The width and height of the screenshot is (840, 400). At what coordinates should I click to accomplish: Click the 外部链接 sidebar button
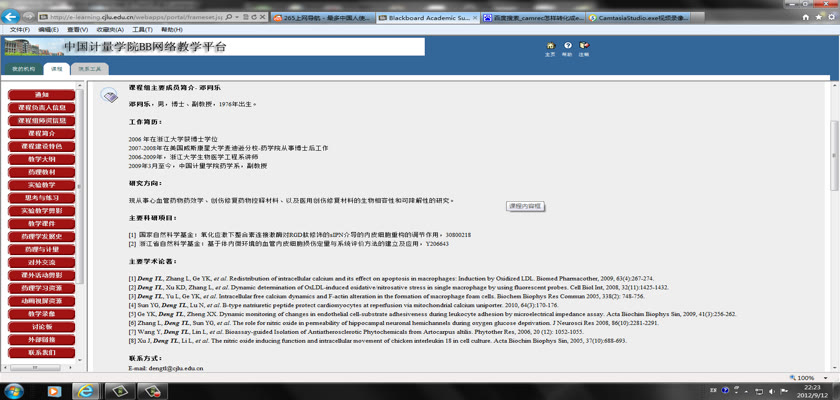pos(41,339)
